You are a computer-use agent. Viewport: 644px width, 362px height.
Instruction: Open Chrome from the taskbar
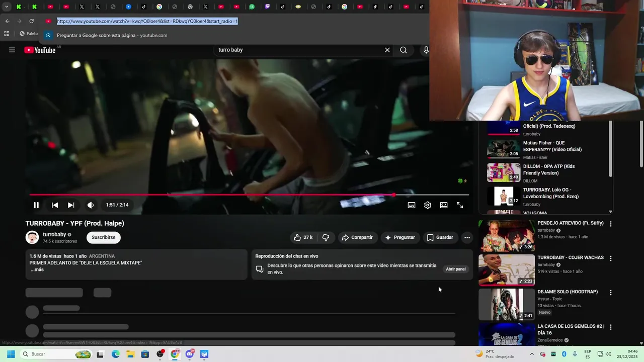tap(175, 354)
